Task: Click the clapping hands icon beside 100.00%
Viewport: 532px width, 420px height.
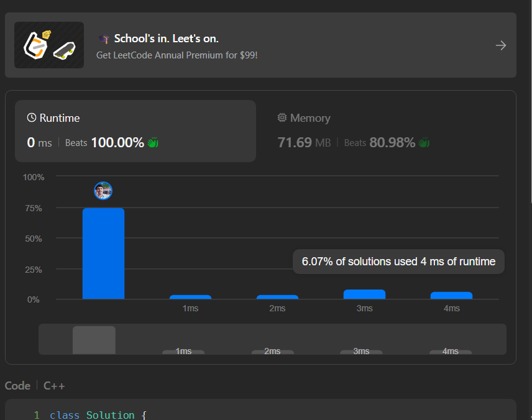Action: coord(153,142)
